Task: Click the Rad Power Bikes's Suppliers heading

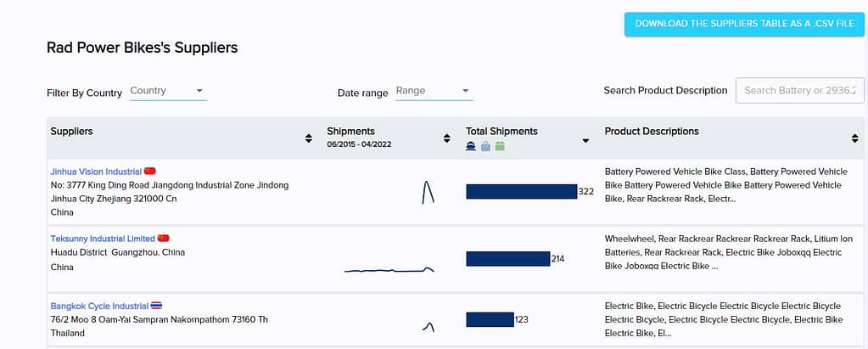Action: click(x=143, y=48)
